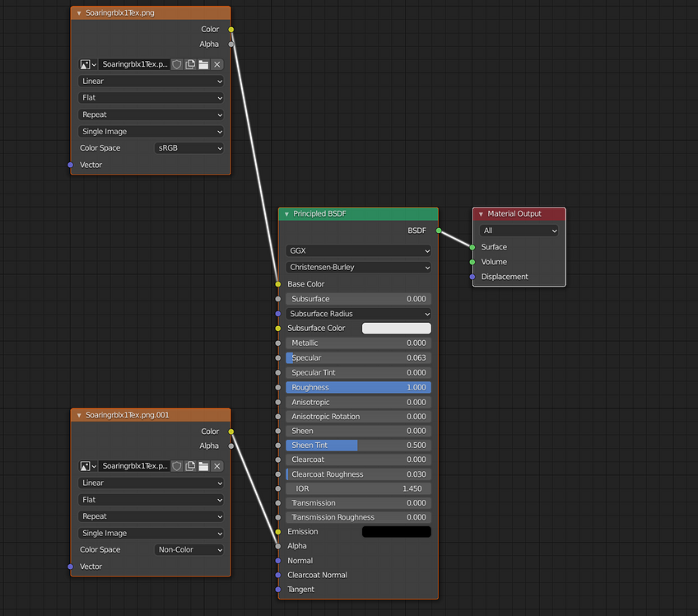
Task: Unlink image X in png.001 node
Action: tap(216, 466)
